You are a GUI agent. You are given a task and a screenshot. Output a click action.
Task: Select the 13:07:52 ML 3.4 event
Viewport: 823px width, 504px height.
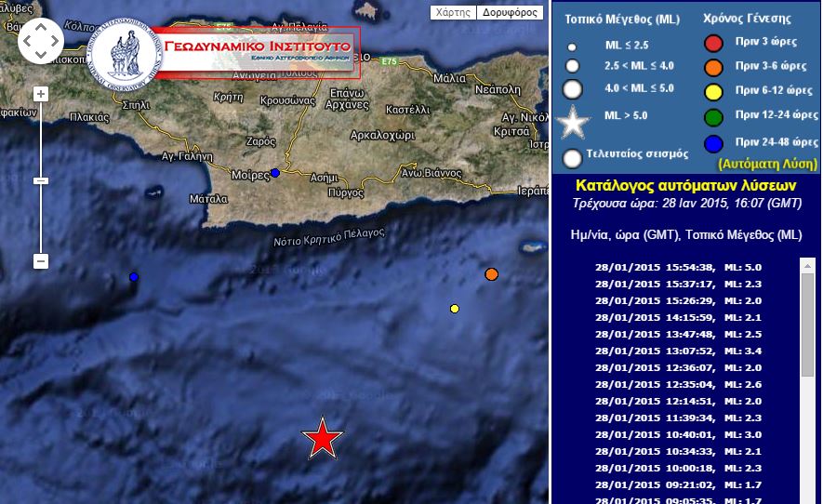click(x=696, y=351)
